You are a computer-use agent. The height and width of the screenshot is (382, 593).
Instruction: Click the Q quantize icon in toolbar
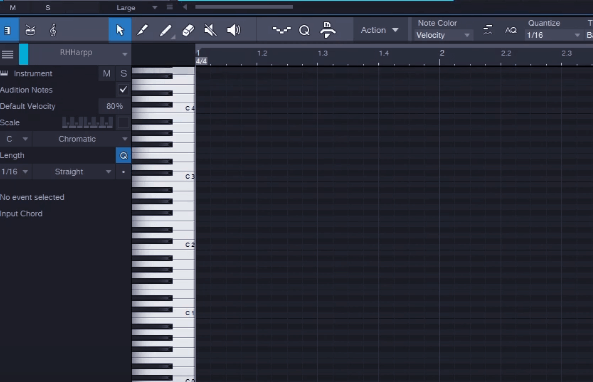click(304, 30)
